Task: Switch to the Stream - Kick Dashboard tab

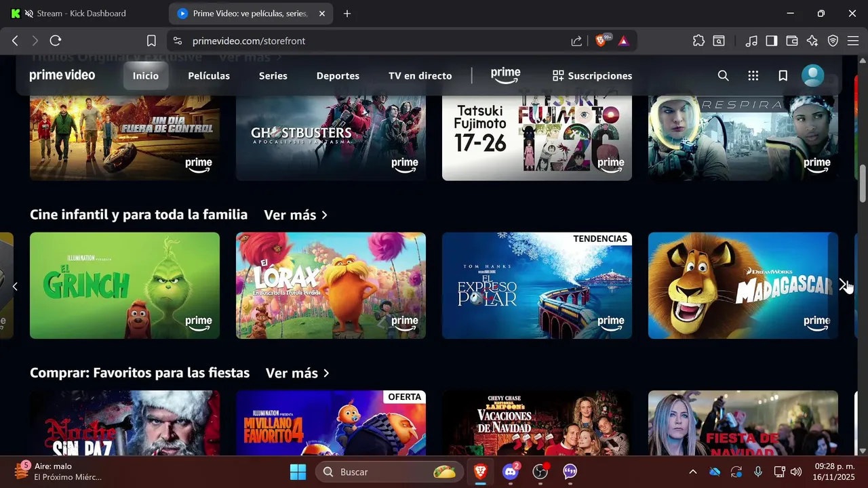Action: click(x=83, y=14)
